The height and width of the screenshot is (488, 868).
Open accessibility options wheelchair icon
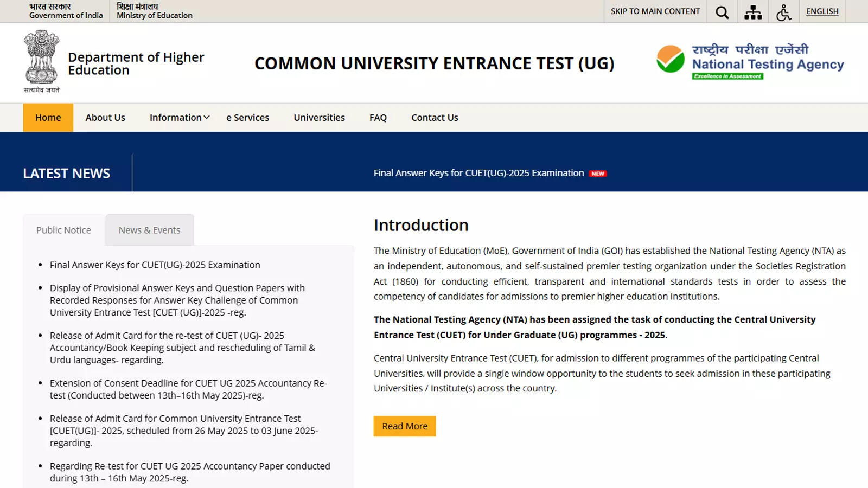click(784, 12)
